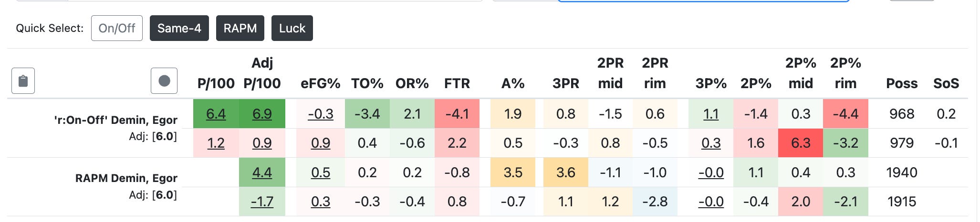The width and height of the screenshot is (980, 222).
Task: Toggle the On/Off quick select
Action: tap(117, 28)
